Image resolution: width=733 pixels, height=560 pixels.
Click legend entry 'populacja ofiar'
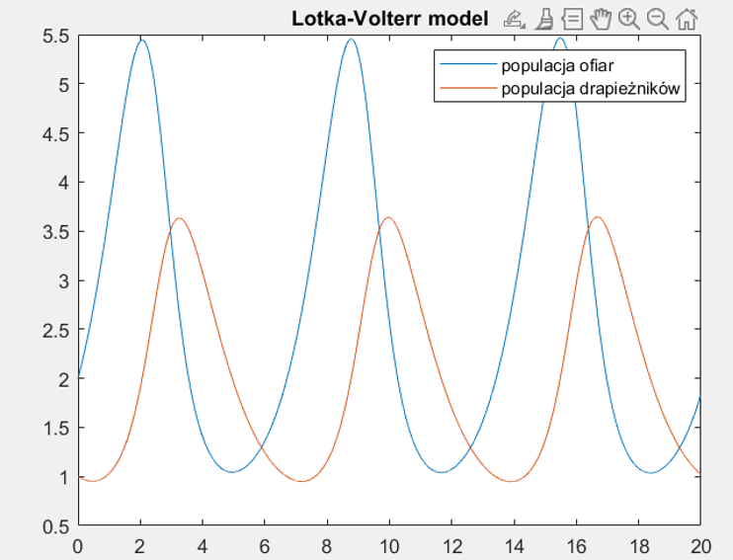pyautogui.click(x=544, y=67)
